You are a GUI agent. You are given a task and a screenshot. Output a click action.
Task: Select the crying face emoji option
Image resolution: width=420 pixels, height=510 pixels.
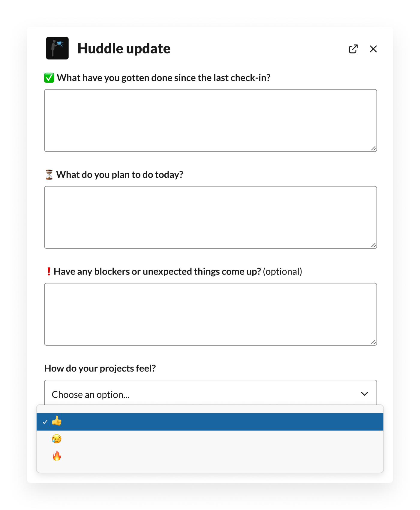(x=210, y=439)
